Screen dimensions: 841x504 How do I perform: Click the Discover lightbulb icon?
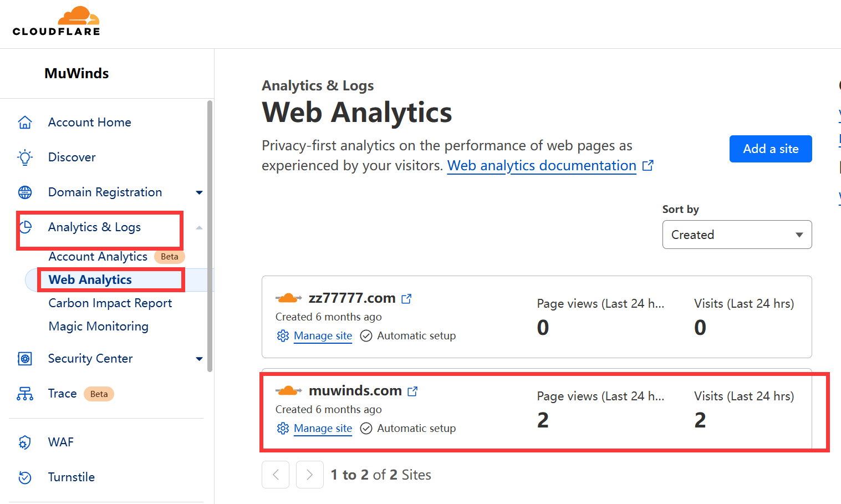[x=25, y=157]
